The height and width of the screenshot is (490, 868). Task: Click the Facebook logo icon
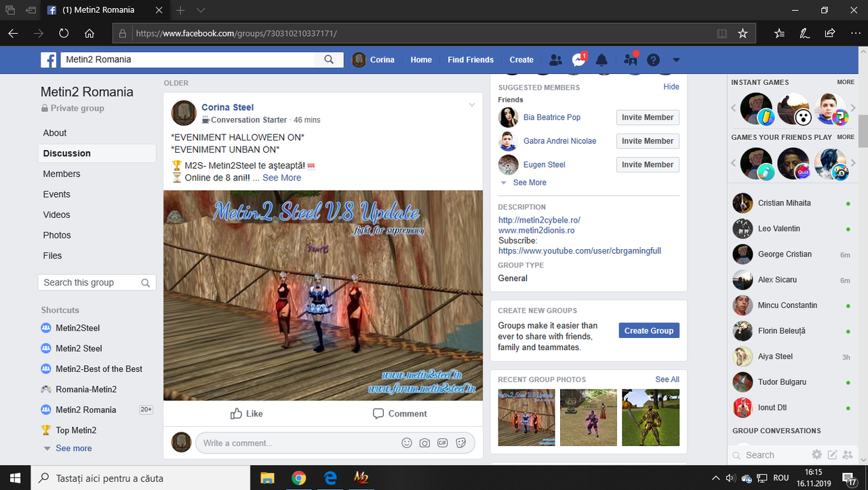click(x=49, y=60)
